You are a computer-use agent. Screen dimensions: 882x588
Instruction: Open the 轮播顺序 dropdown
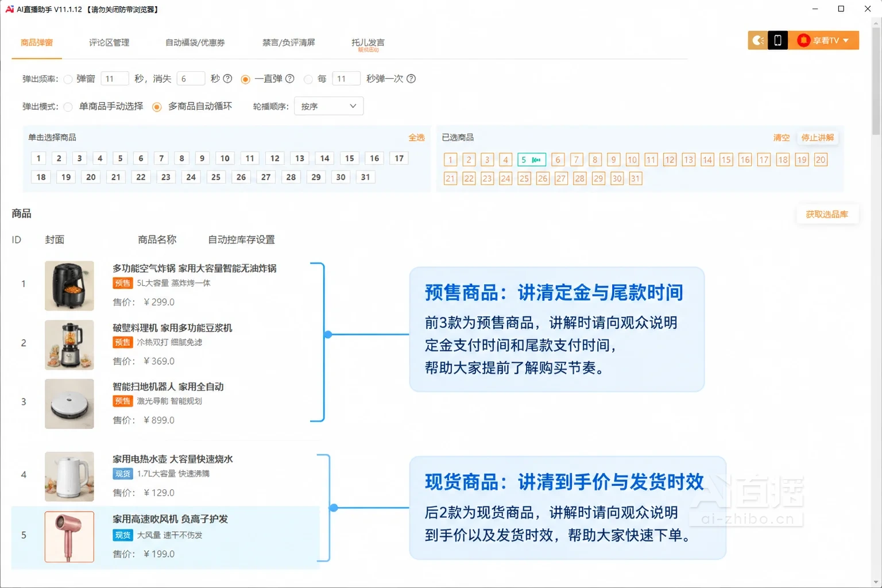click(328, 106)
